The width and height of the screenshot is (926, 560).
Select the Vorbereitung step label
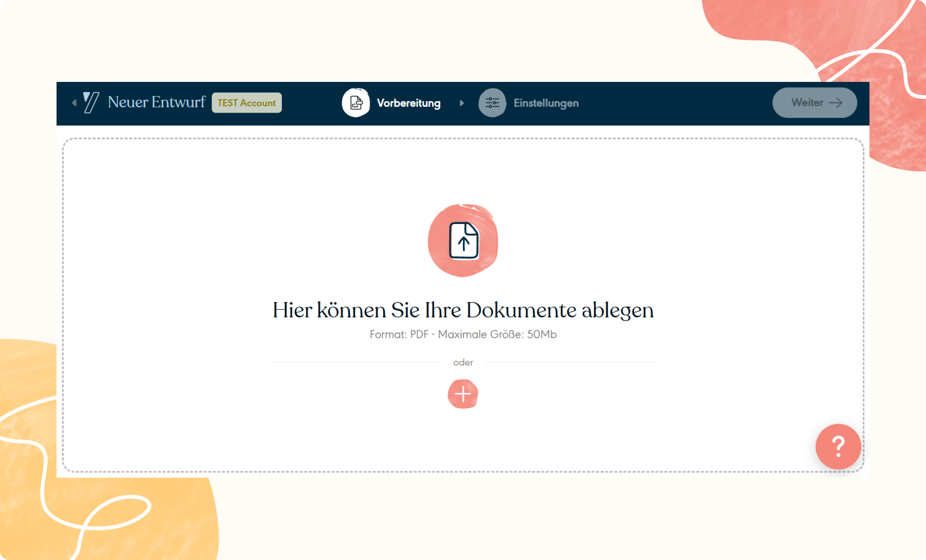[x=408, y=103]
